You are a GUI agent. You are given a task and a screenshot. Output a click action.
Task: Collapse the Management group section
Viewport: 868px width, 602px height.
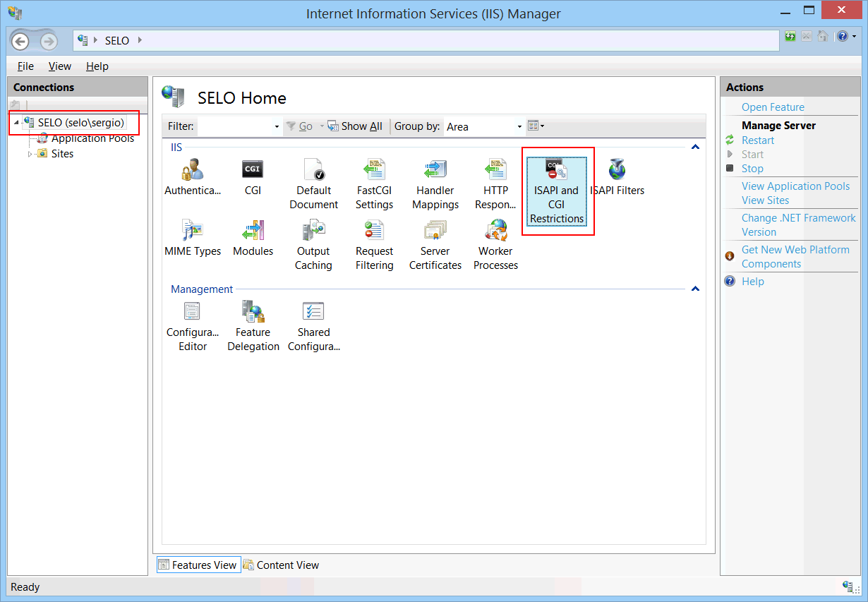pyautogui.click(x=695, y=289)
